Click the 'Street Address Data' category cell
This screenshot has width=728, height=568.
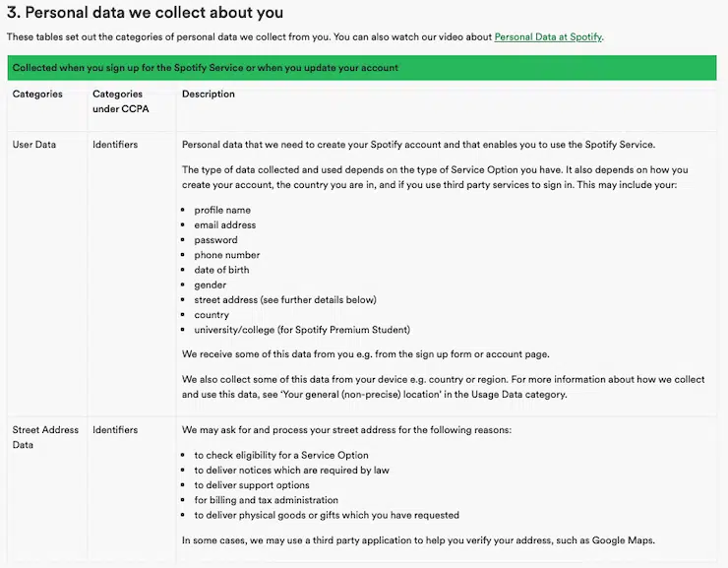45,437
